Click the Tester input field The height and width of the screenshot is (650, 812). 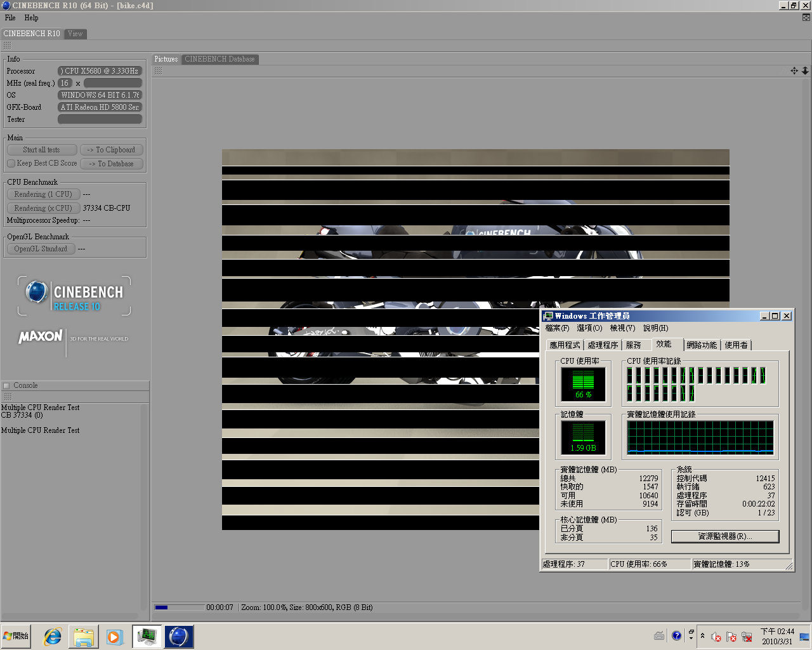click(x=100, y=119)
